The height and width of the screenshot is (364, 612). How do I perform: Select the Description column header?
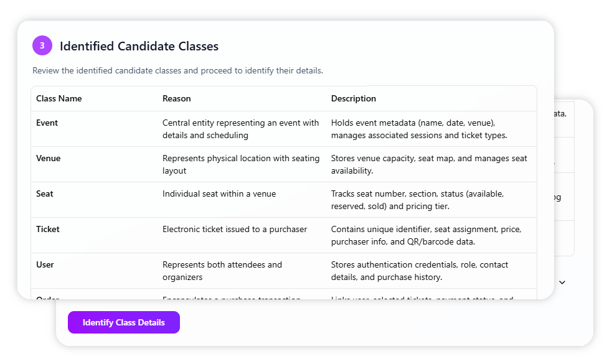354,98
